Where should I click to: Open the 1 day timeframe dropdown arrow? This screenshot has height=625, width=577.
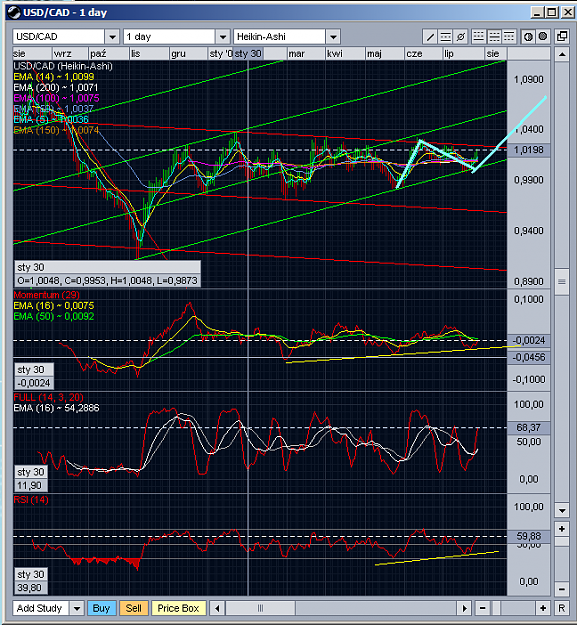[x=223, y=37]
